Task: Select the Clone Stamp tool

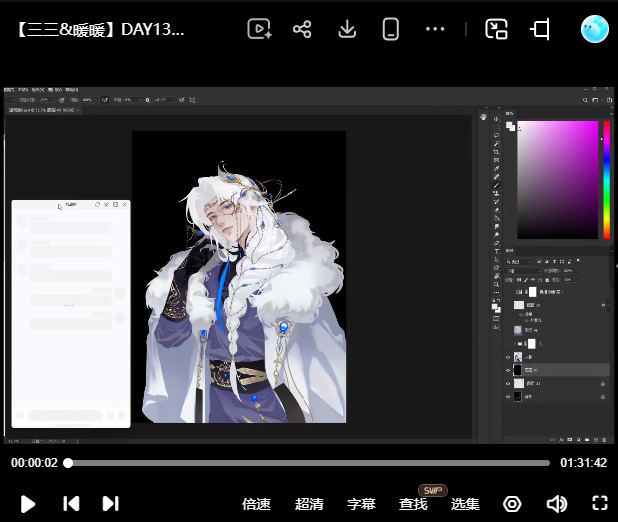Action: tap(497, 193)
